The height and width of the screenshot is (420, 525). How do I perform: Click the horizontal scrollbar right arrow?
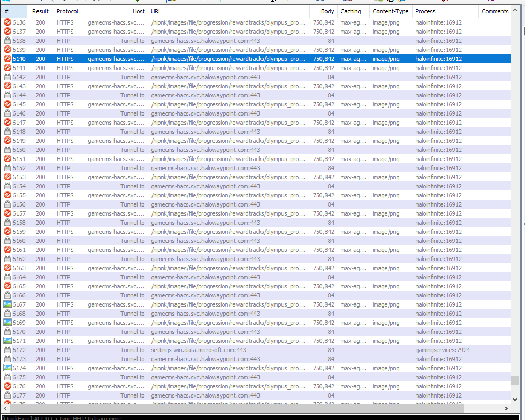pyautogui.click(x=506, y=408)
